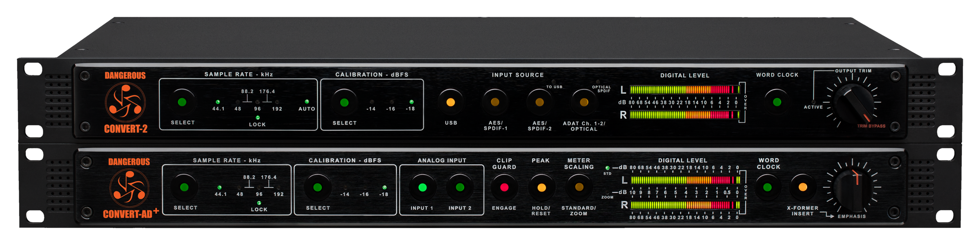Click the 'OUTPUT TRIM' label
980x245 pixels.
pos(853,71)
